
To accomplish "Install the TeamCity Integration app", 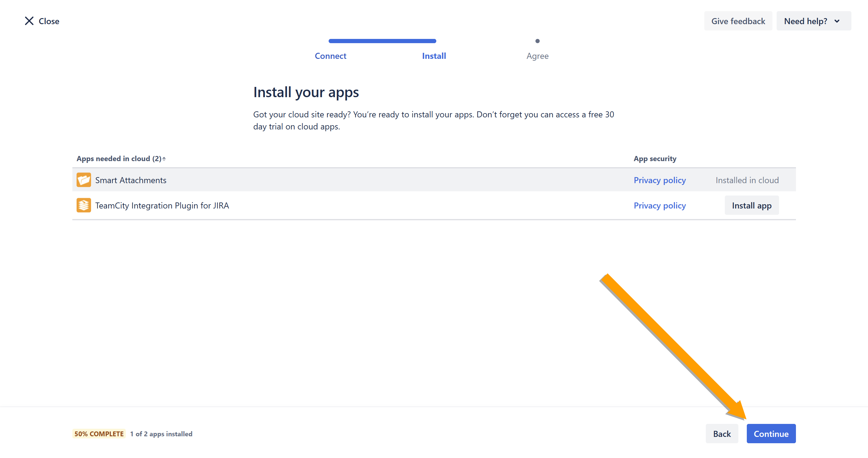I will coord(751,205).
